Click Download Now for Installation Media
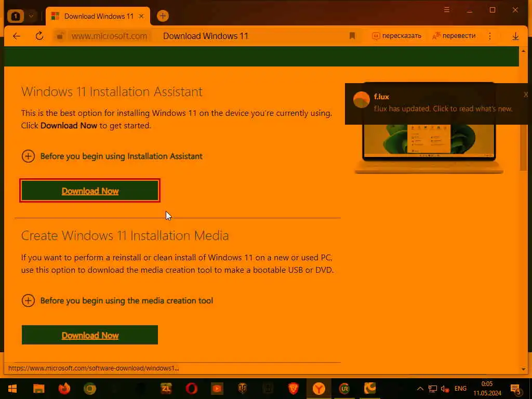Viewport: 532px width, 399px height. tap(90, 335)
